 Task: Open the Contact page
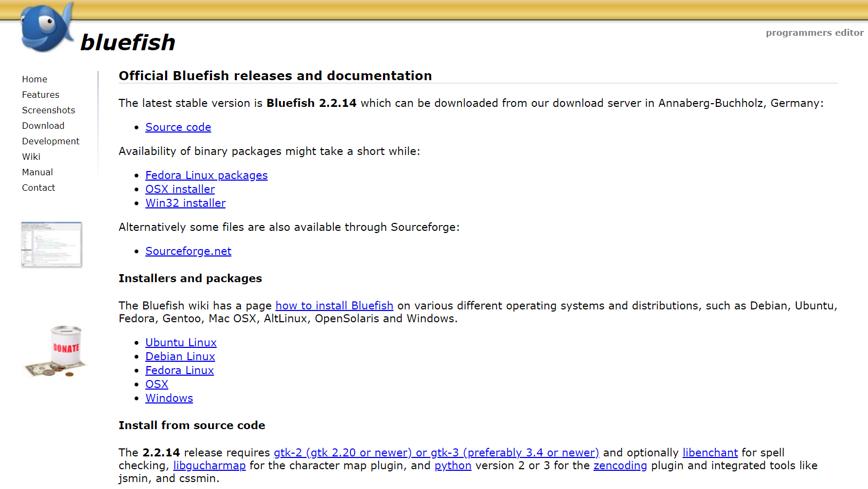(38, 188)
